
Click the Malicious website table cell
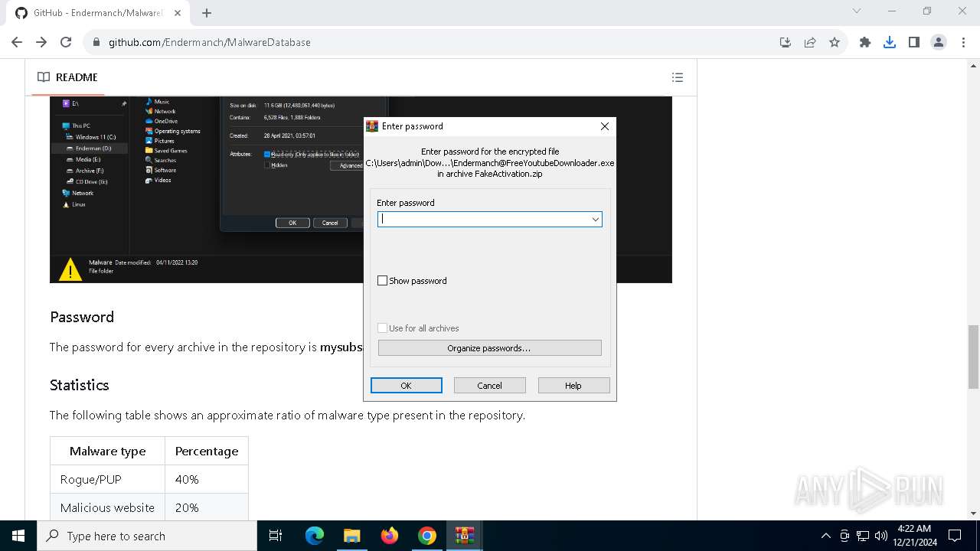pos(107,507)
